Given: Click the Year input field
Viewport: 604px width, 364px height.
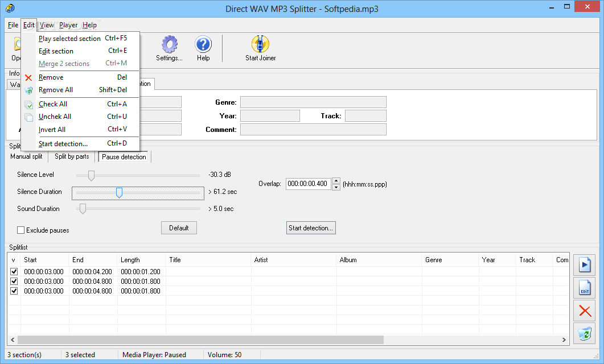Looking at the screenshot, I should [270, 116].
